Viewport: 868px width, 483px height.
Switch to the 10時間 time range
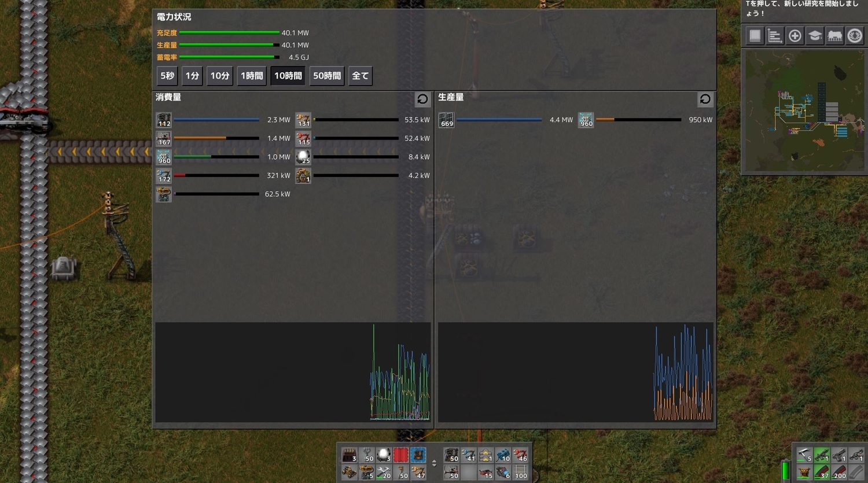click(288, 76)
